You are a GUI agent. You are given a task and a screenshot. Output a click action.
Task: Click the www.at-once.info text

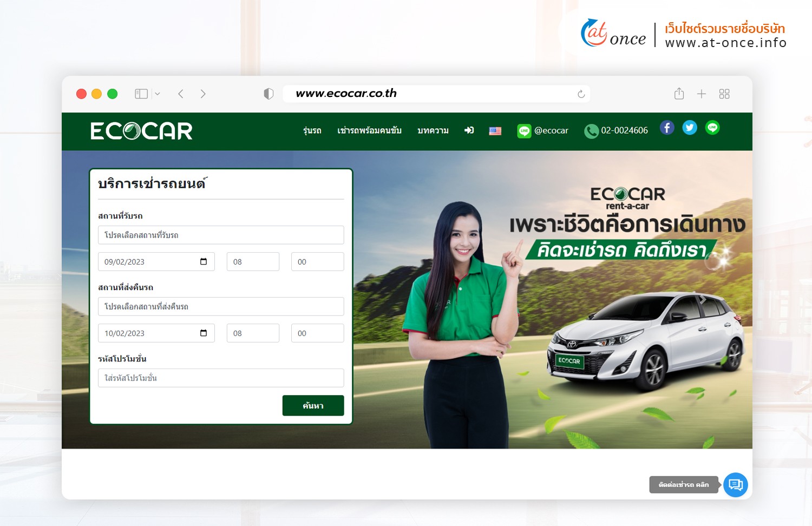point(726,43)
